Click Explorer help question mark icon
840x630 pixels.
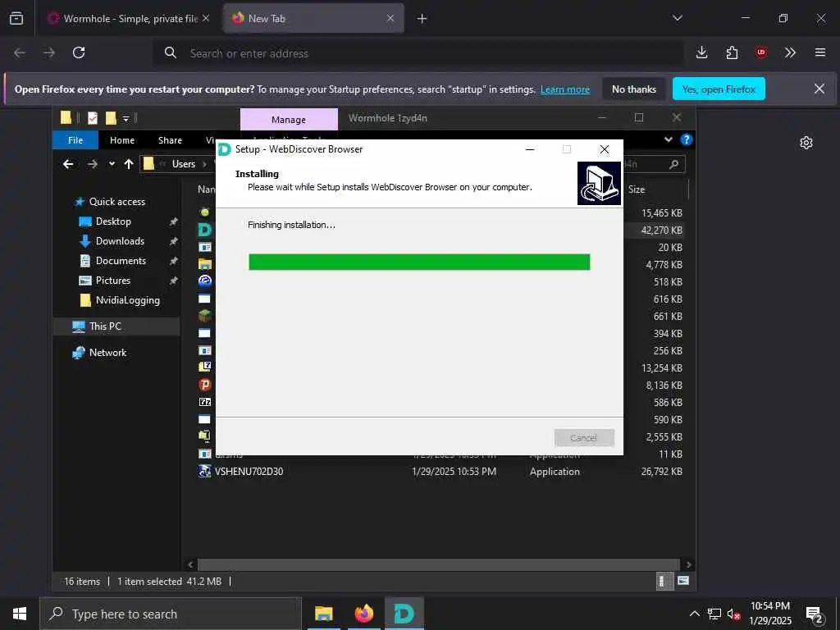[x=686, y=139]
